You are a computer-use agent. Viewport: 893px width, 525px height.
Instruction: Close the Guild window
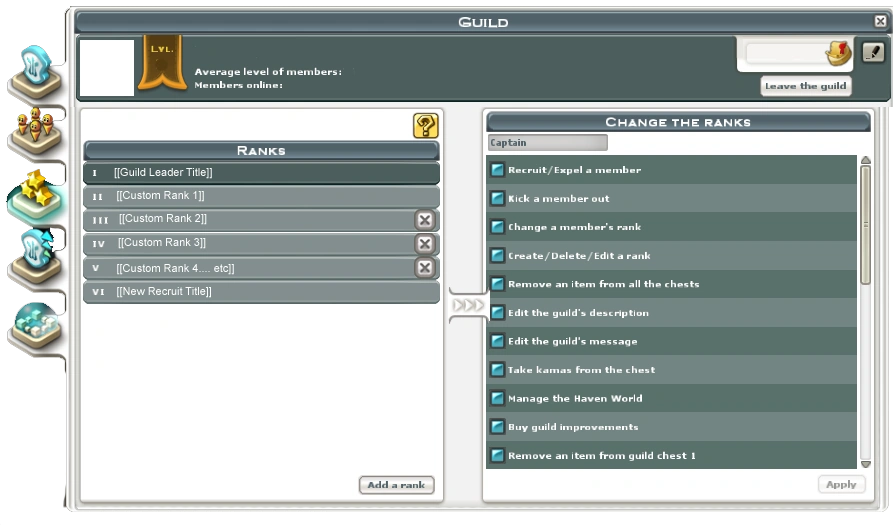point(880,22)
